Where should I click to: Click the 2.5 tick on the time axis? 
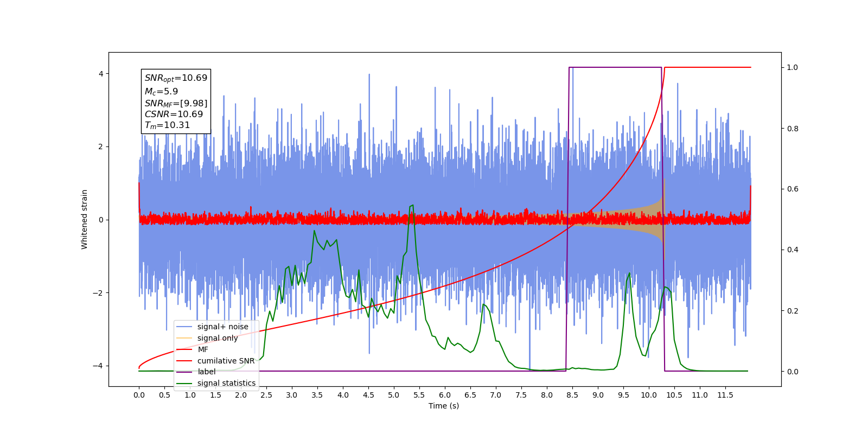tap(266, 395)
